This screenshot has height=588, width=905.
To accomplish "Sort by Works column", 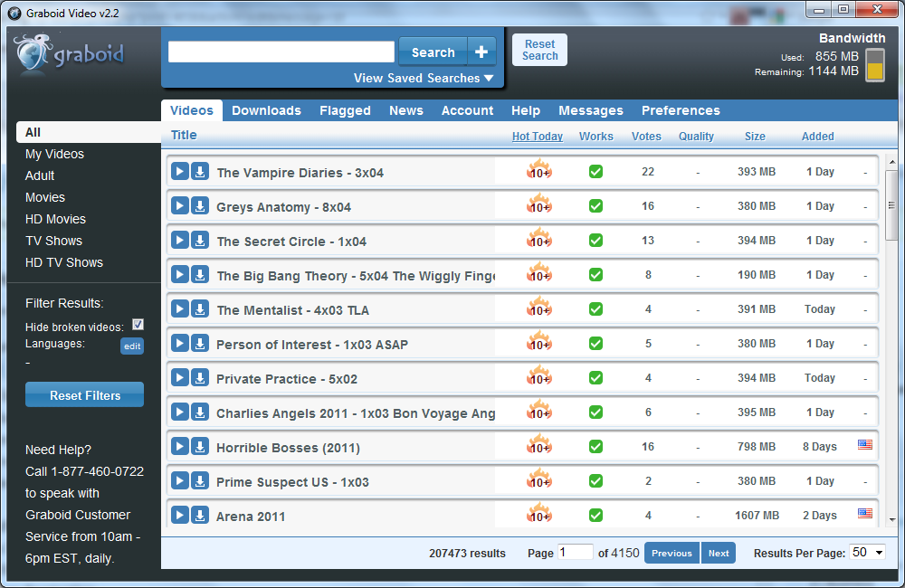I will point(596,137).
